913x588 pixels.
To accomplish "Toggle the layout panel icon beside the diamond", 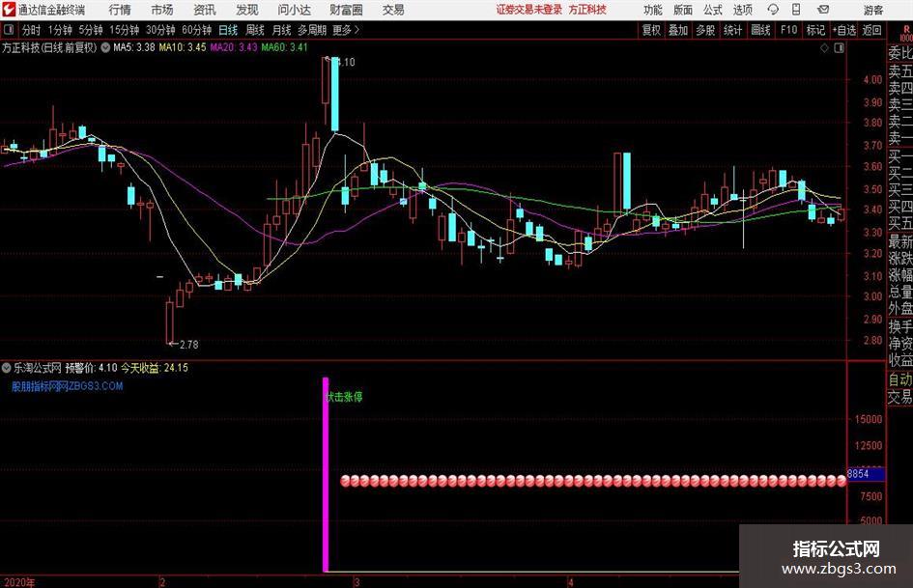I will [839, 48].
